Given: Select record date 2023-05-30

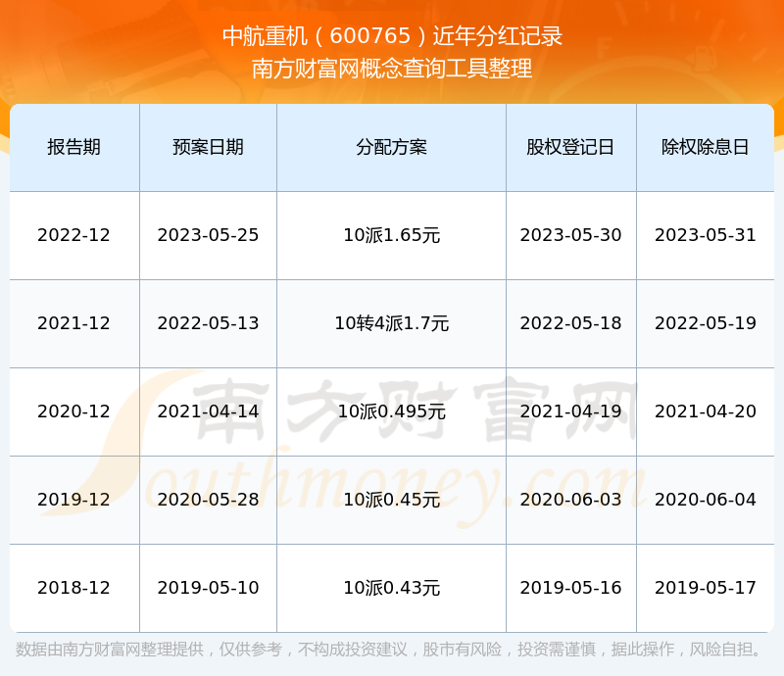Looking at the screenshot, I should pyautogui.click(x=570, y=235).
